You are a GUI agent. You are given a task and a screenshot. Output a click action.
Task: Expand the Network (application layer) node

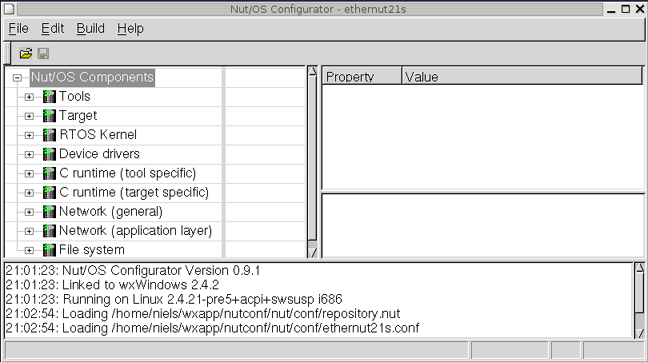click(x=29, y=231)
